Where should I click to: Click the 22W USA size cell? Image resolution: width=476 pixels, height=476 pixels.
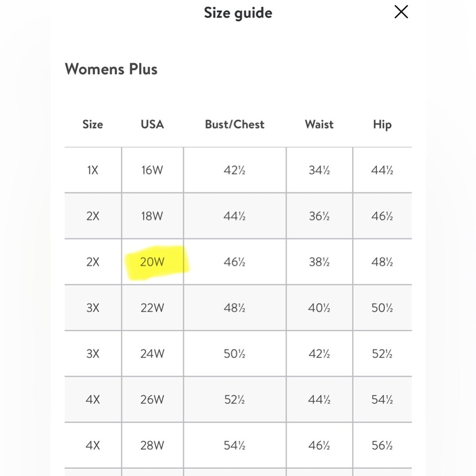click(x=152, y=308)
